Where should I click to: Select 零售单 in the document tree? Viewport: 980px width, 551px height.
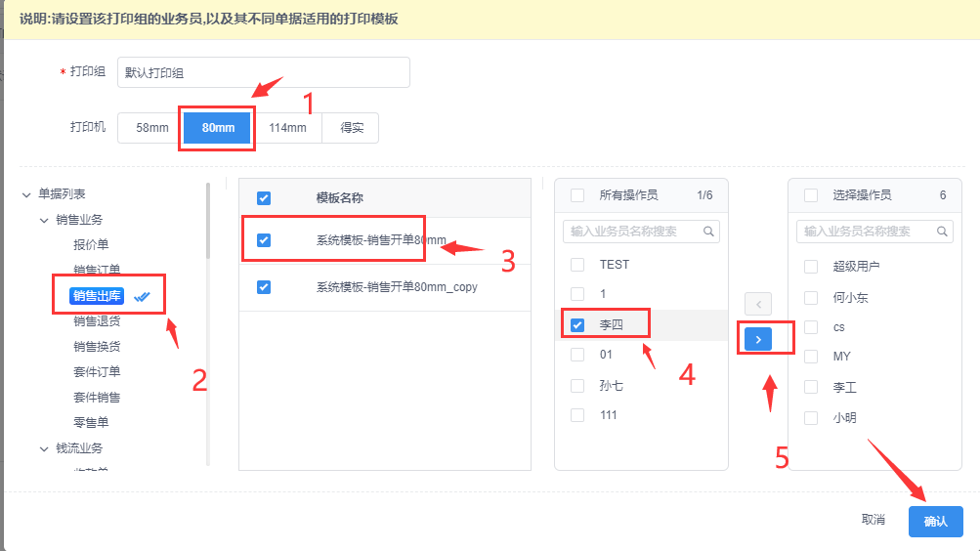(91, 422)
